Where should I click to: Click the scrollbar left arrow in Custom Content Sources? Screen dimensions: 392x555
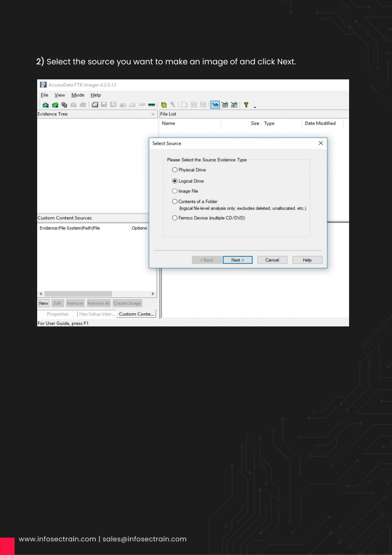41,294
